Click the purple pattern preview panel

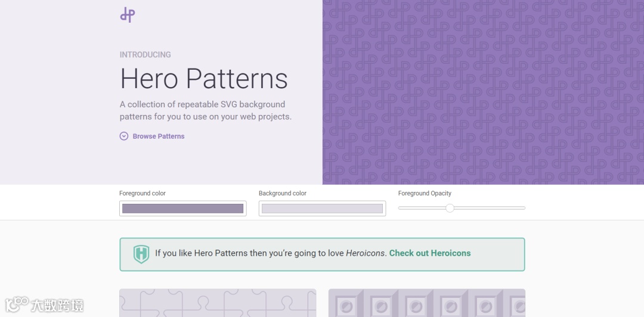(483, 92)
